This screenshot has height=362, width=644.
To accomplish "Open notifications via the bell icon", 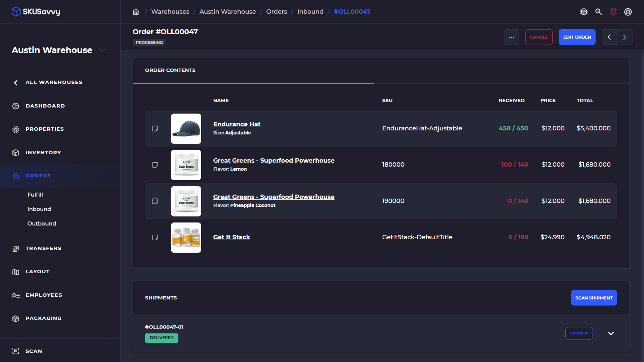I will click(613, 11).
